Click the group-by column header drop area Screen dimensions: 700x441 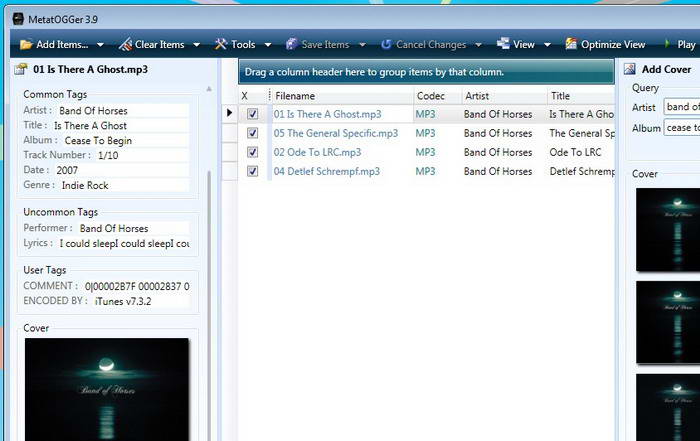click(x=426, y=72)
